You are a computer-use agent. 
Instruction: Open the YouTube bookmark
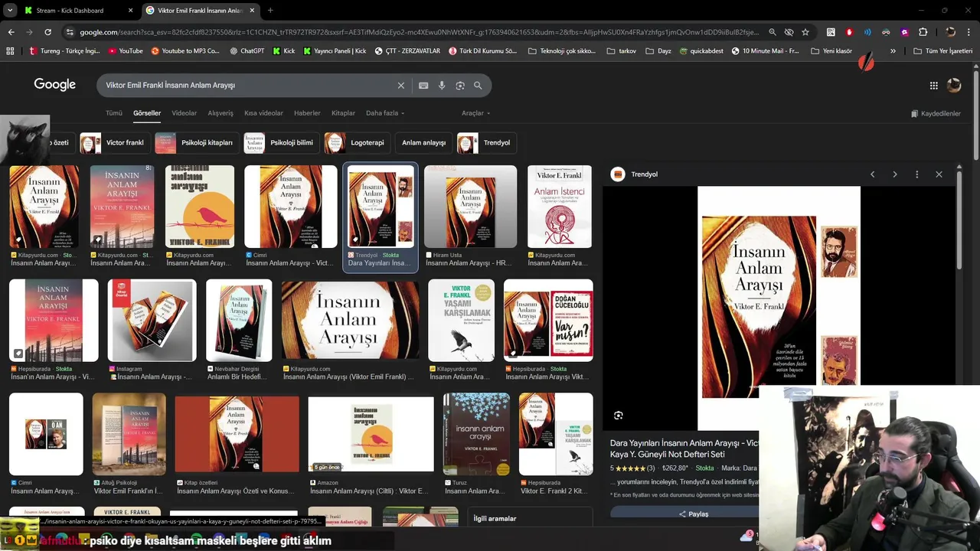point(126,51)
